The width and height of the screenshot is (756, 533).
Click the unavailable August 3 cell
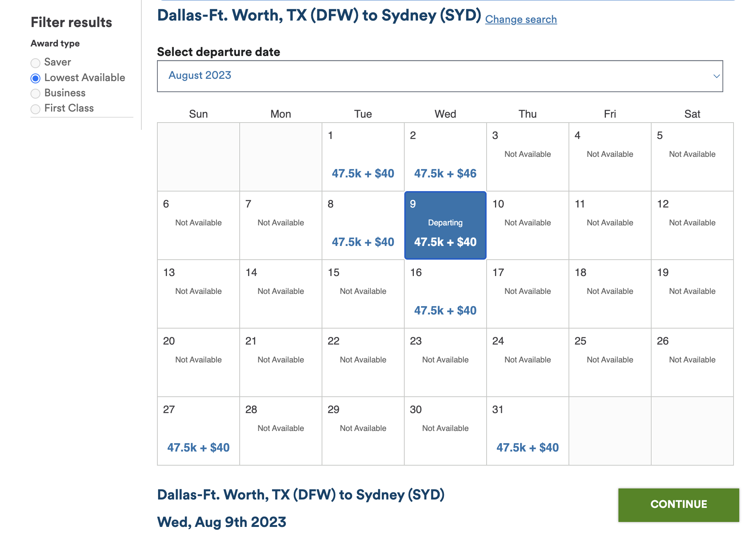528,157
